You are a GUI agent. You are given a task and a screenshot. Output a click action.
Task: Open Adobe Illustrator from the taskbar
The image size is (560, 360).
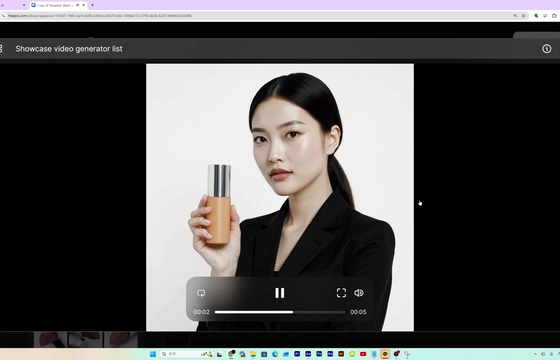click(x=341, y=354)
